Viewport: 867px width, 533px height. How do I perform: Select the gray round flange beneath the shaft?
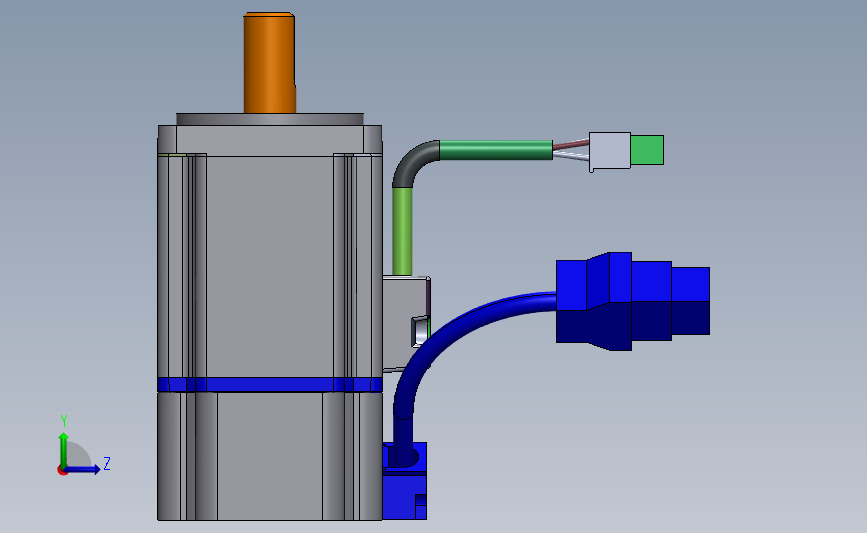click(270, 119)
